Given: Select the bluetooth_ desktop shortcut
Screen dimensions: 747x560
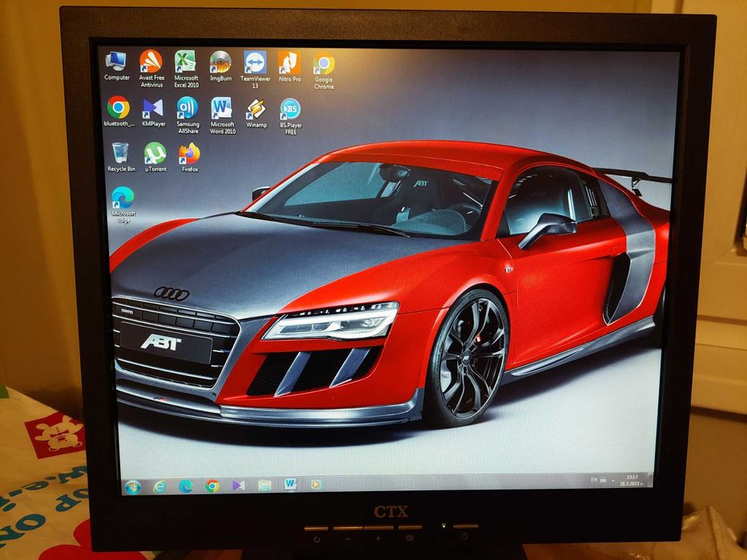Looking at the screenshot, I should pos(118,109).
